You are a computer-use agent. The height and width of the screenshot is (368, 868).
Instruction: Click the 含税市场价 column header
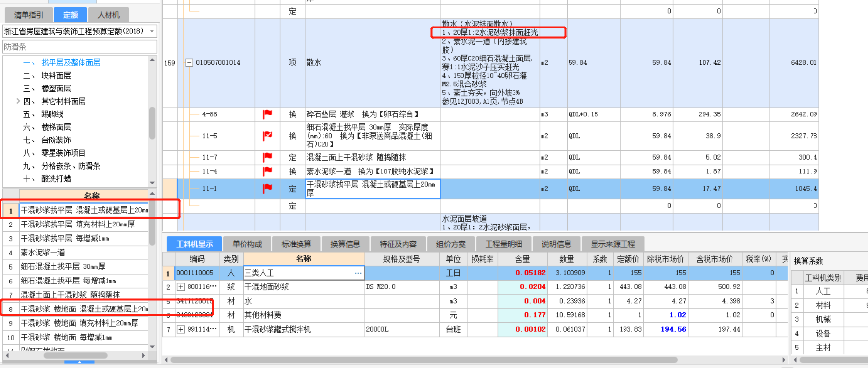tap(714, 259)
